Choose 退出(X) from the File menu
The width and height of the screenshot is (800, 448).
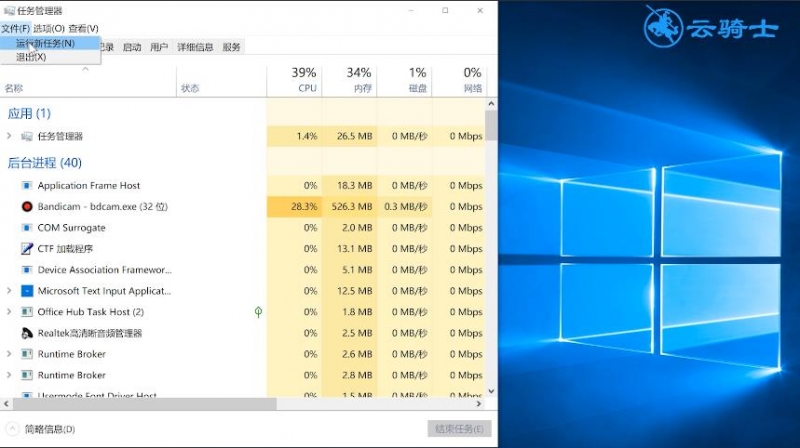50,57
